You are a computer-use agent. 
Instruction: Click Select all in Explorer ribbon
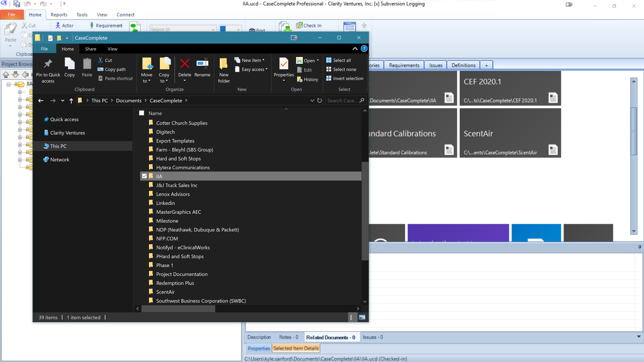click(339, 60)
